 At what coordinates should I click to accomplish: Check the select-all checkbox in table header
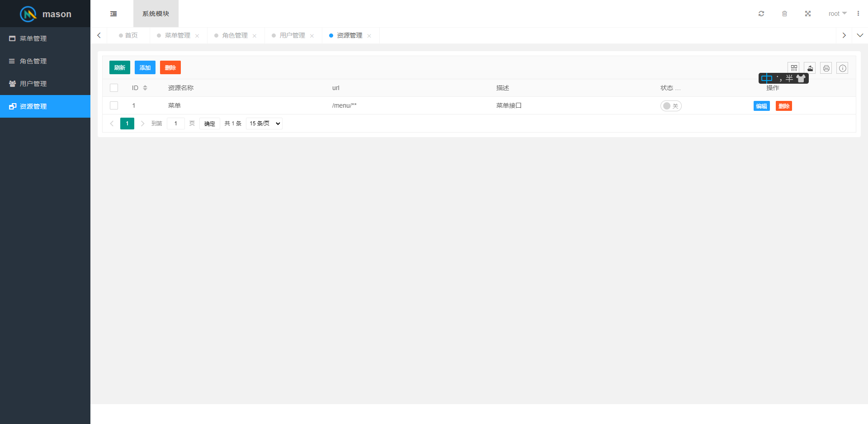pos(113,87)
